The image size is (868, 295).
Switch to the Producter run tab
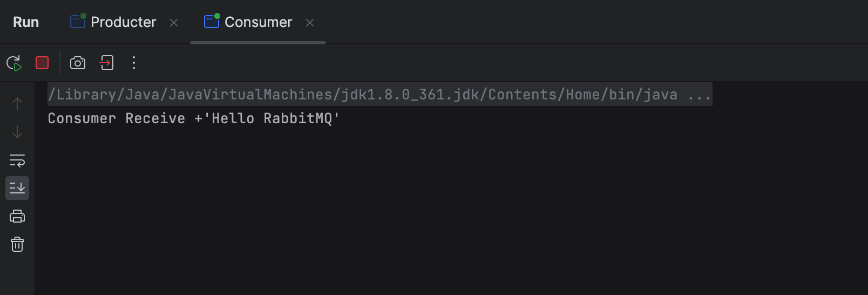pyautogui.click(x=123, y=22)
